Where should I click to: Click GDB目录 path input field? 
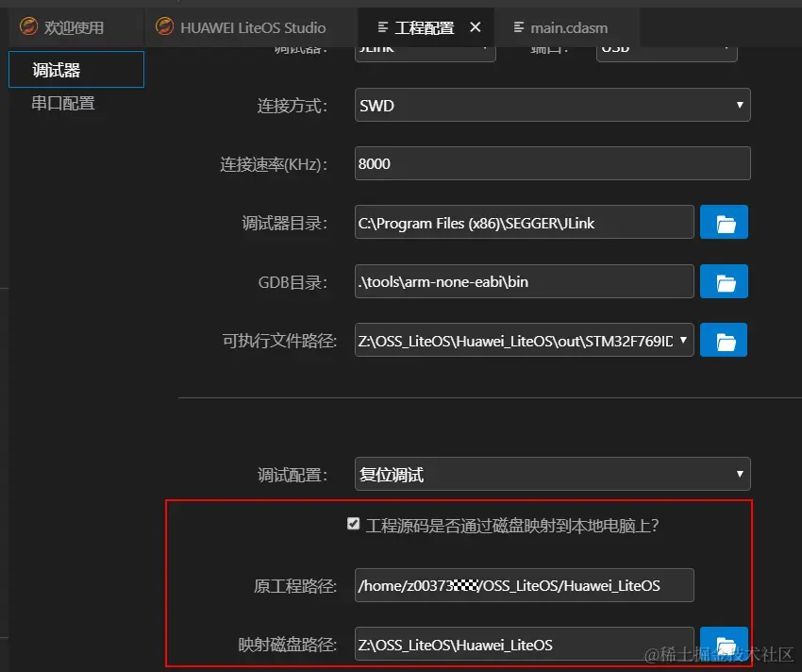point(525,281)
